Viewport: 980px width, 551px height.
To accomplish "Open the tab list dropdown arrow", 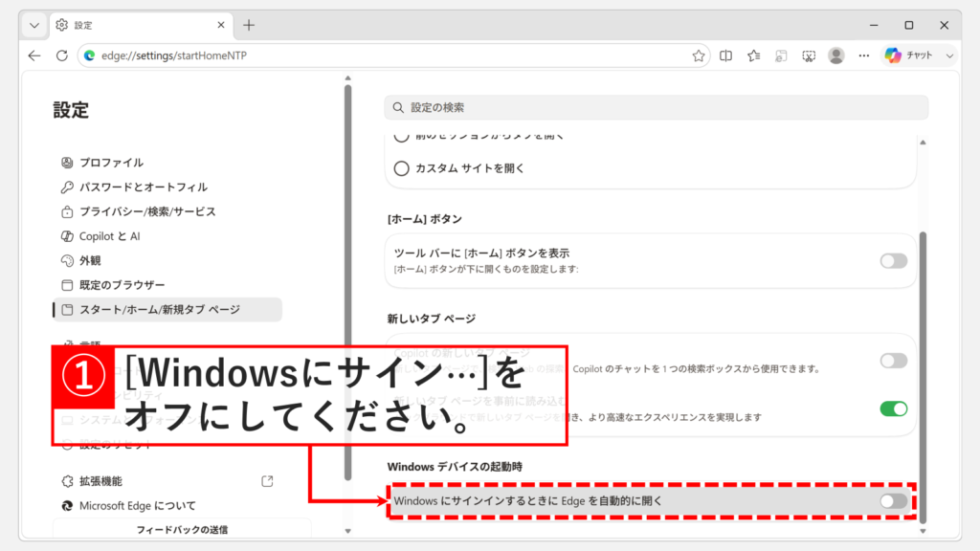I will pos(34,25).
